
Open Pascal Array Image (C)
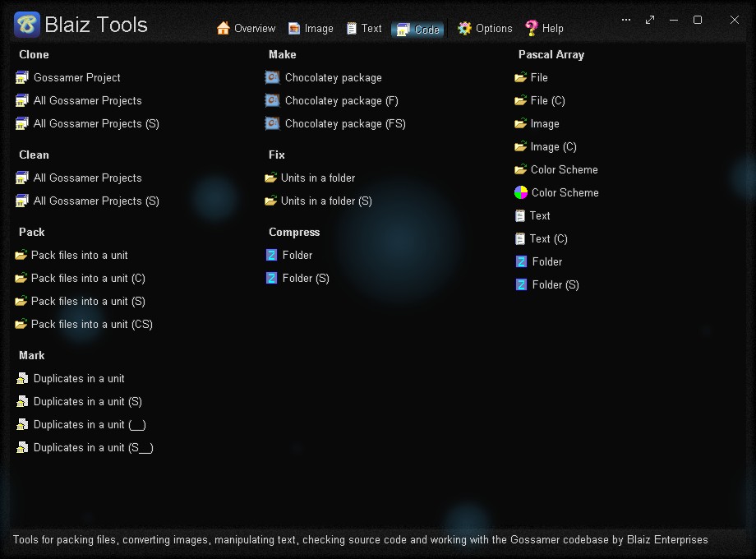click(x=554, y=146)
